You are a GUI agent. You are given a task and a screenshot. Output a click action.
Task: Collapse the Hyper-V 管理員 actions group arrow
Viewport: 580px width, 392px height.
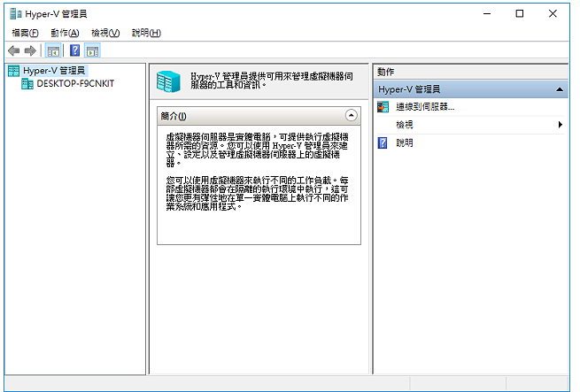[560, 89]
